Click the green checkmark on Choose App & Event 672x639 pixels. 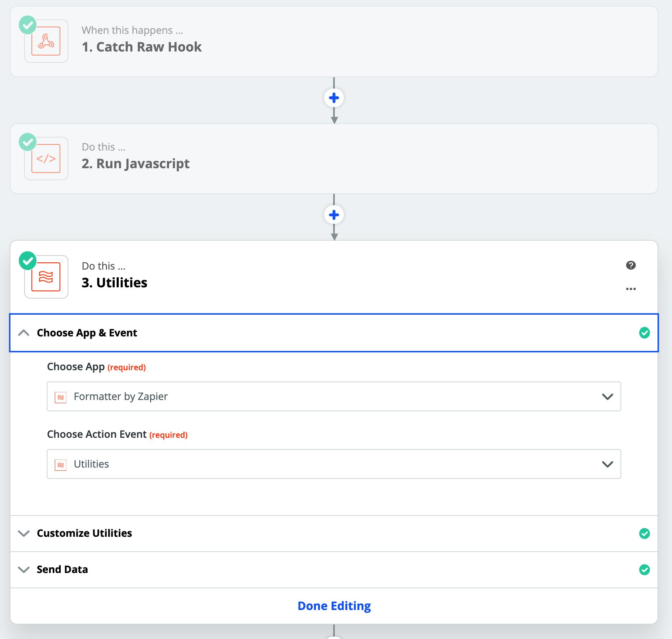(x=645, y=333)
